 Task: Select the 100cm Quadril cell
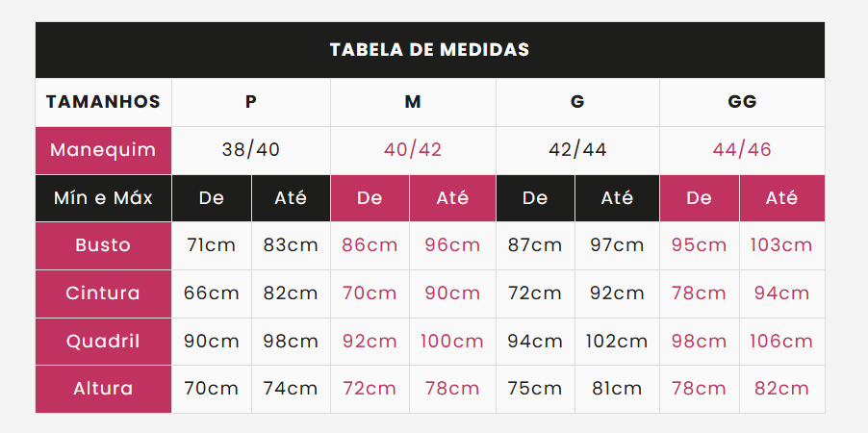(x=452, y=342)
